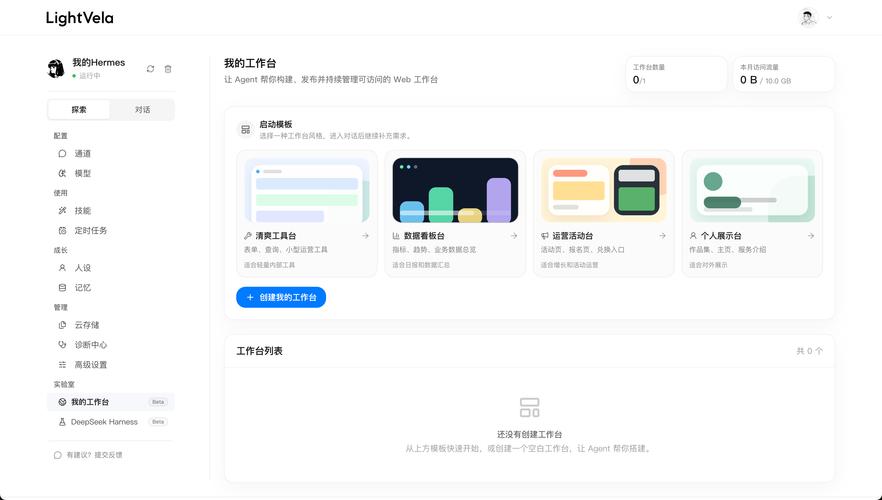Click the user profile avatar in the header

(x=808, y=17)
